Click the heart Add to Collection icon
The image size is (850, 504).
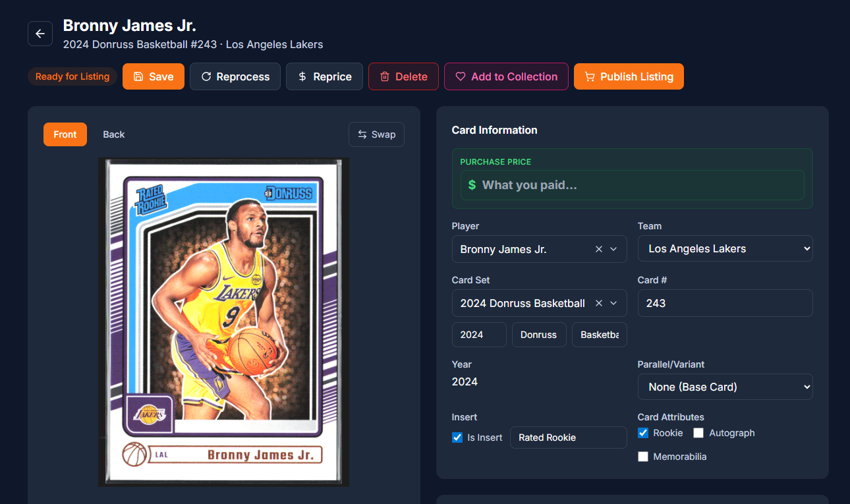(x=461, y=76)
